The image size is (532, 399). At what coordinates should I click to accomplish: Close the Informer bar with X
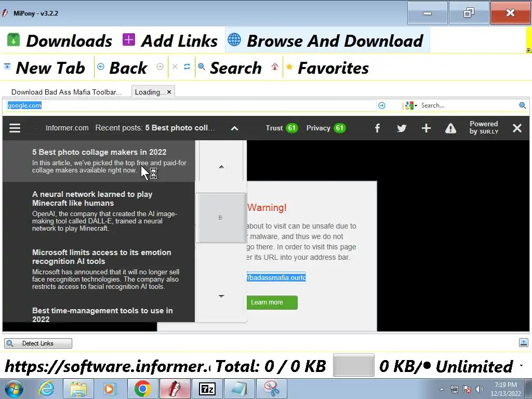point(517,128)
